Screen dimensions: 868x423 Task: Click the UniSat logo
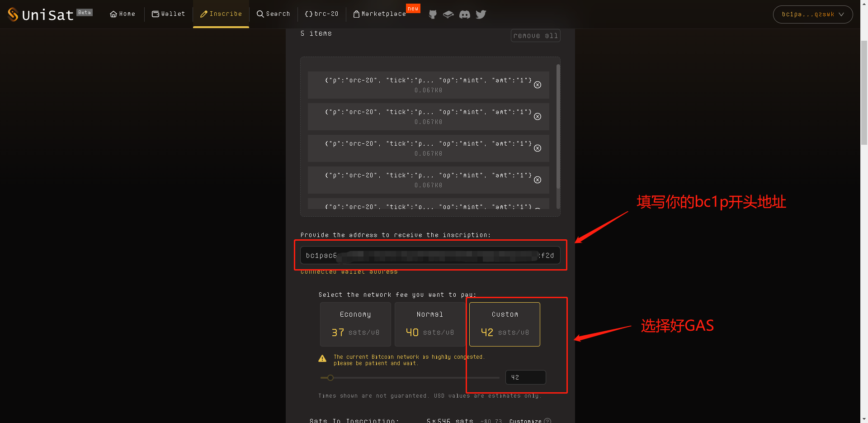coord(41,14)
